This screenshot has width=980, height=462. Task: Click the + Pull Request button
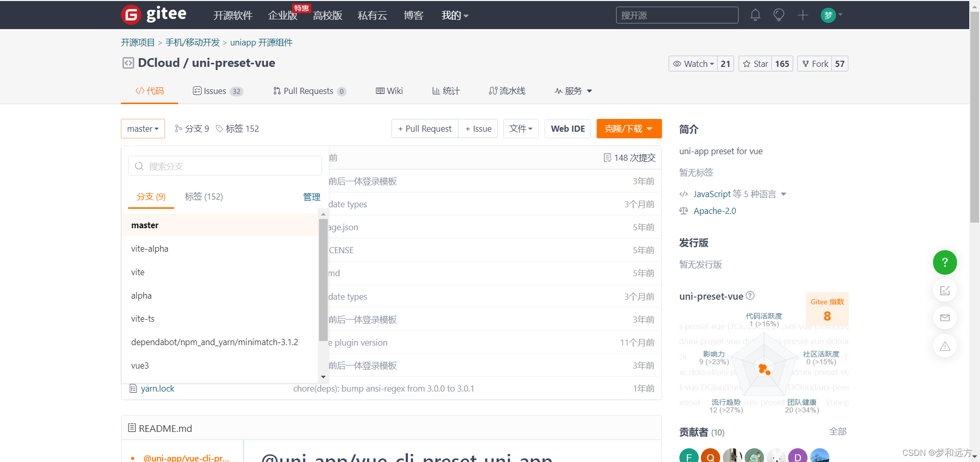[x=425, y=129]
